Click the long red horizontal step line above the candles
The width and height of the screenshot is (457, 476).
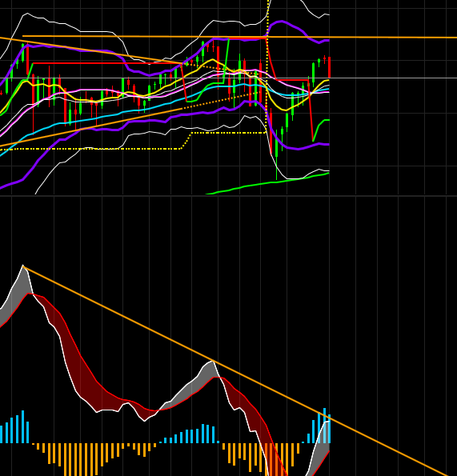pyautogui.click(x=106, y=63)
